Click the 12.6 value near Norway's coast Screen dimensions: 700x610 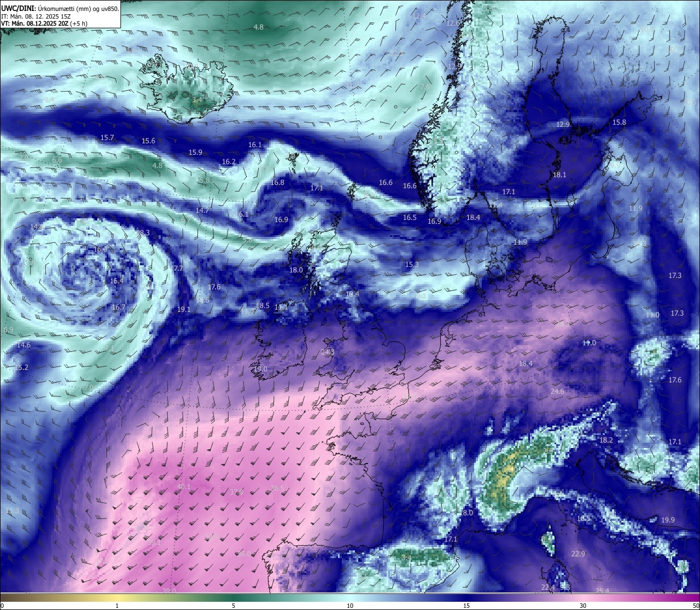453,24
